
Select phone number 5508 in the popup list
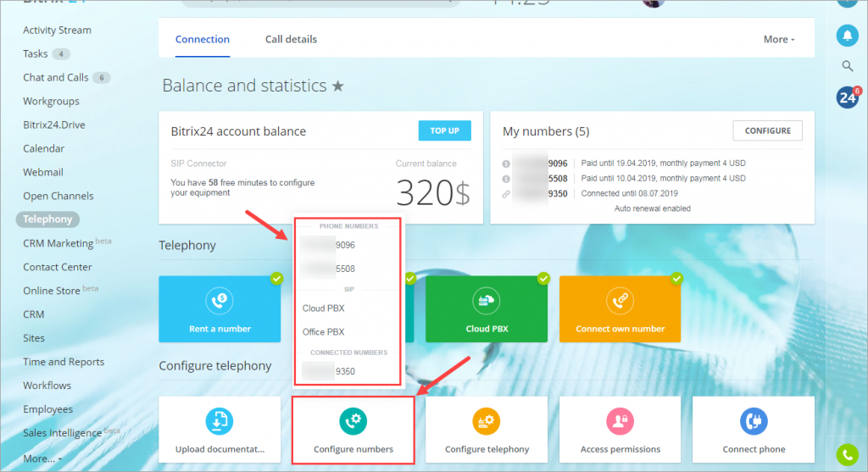348,269
